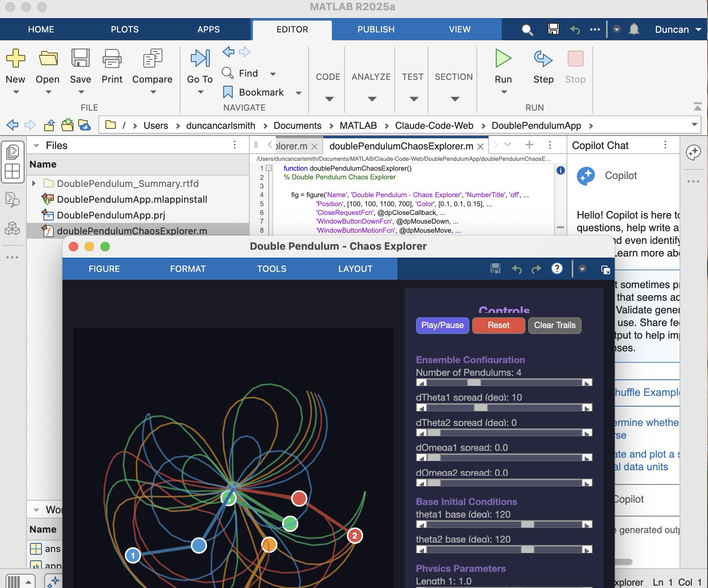
Task: Click the figure window save icon
Action: click(x=495, y=269)
